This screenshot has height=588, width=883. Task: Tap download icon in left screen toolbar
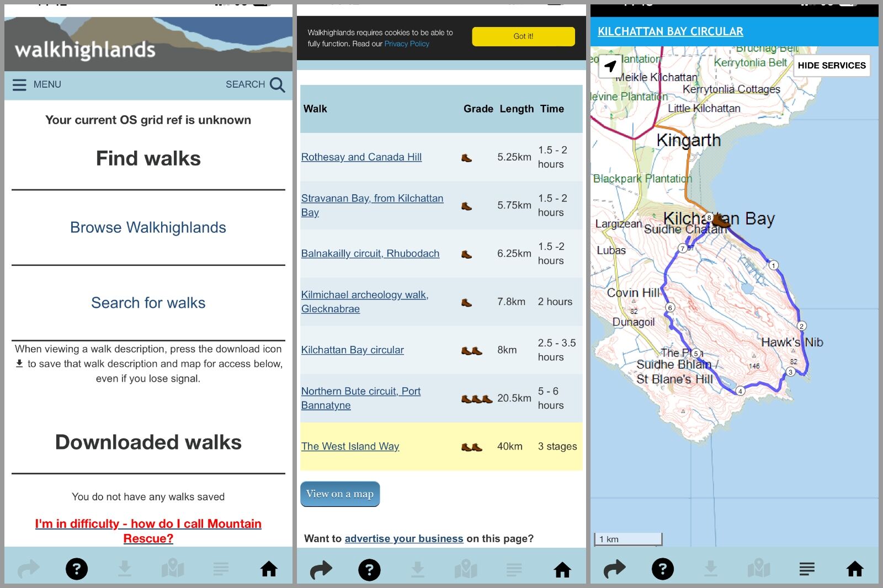[125, 569]
